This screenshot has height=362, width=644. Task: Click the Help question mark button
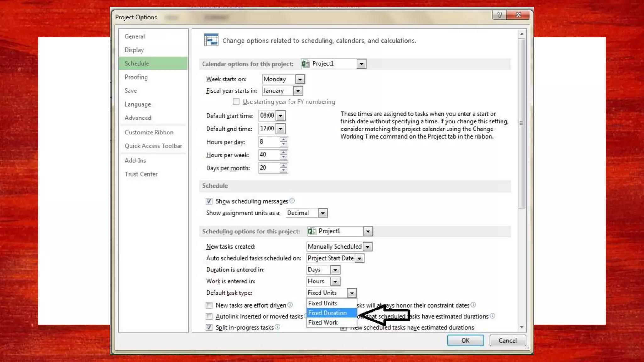499,15
